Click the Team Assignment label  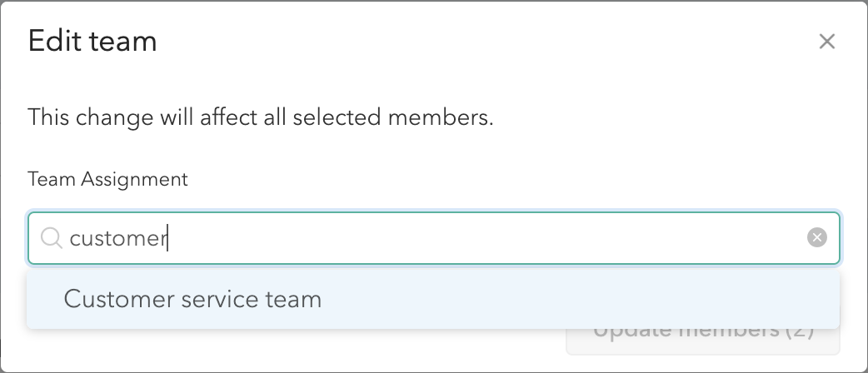coord(107,179)
